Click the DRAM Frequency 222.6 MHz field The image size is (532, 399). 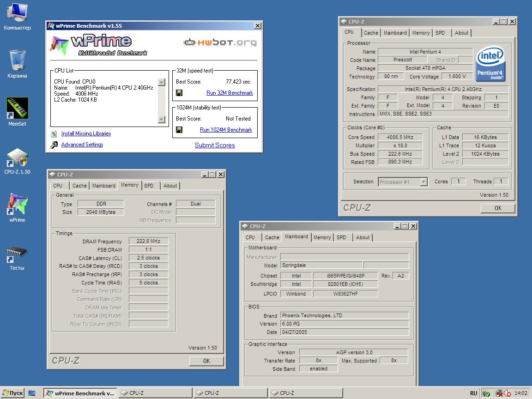tap(148, 241)
